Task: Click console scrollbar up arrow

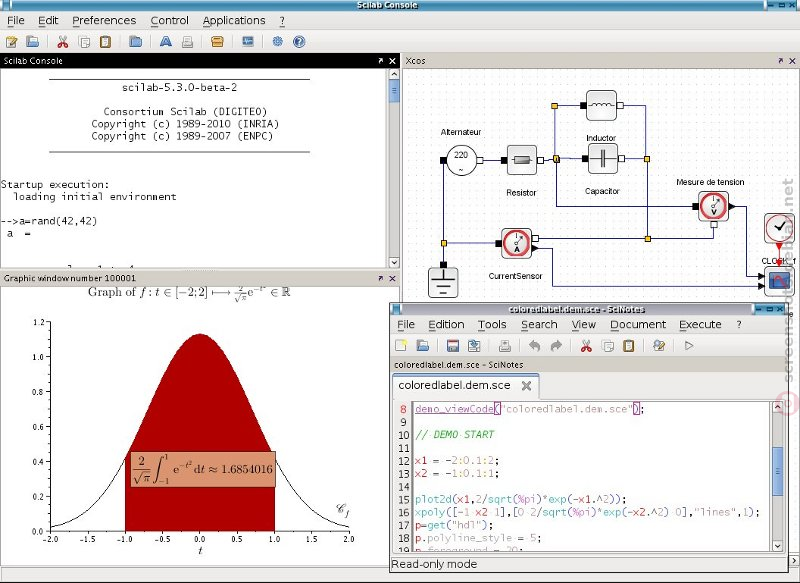Action: [394, 74]
